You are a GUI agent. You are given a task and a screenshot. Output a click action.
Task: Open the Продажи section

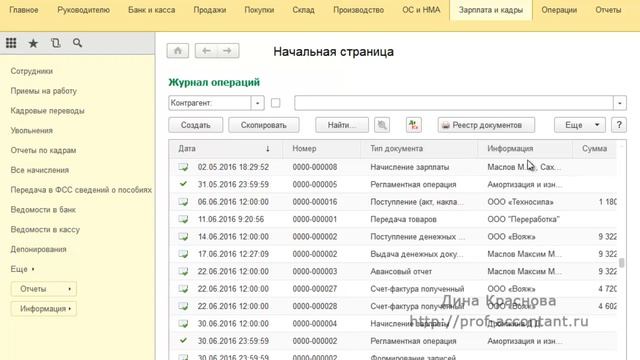tap(210, 10)
